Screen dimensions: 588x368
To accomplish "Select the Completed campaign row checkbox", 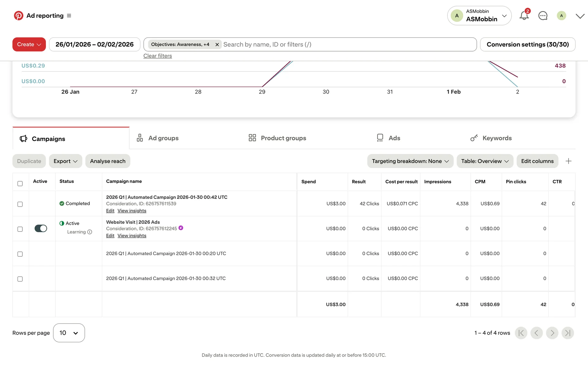I will click(20, 204).
